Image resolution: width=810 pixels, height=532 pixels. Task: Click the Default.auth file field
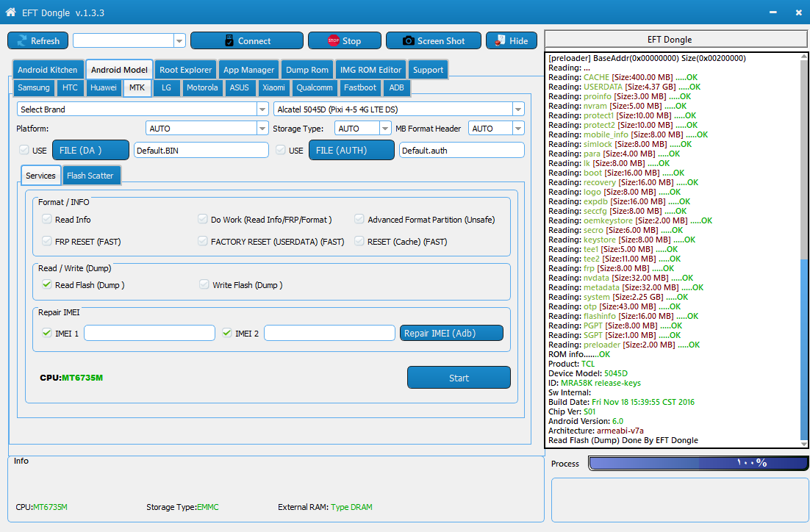(x=462, y=151)
